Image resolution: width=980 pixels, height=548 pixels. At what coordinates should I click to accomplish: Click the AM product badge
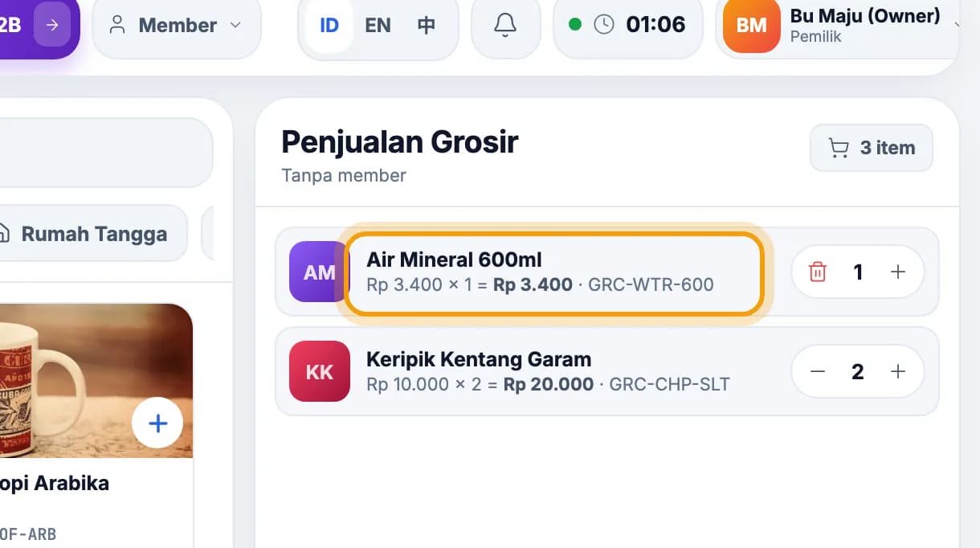coord(319,272)
